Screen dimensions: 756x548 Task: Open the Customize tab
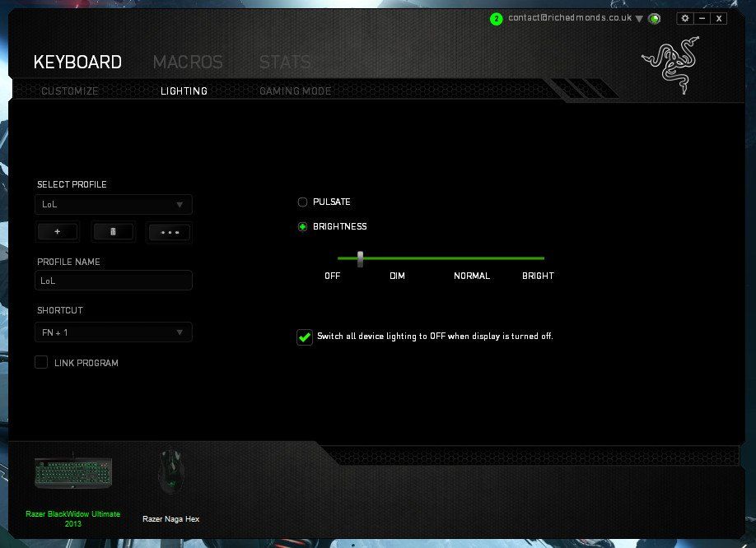(69, 91)
